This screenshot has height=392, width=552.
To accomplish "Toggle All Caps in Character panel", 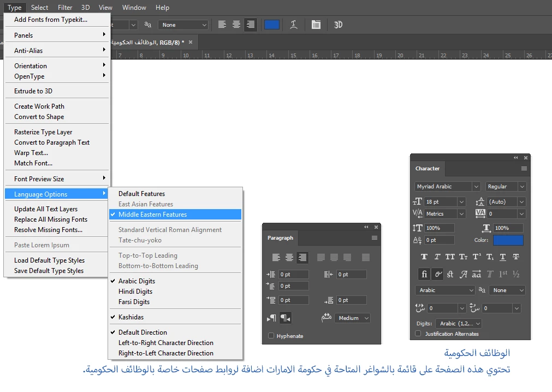I will click(450, 257).
